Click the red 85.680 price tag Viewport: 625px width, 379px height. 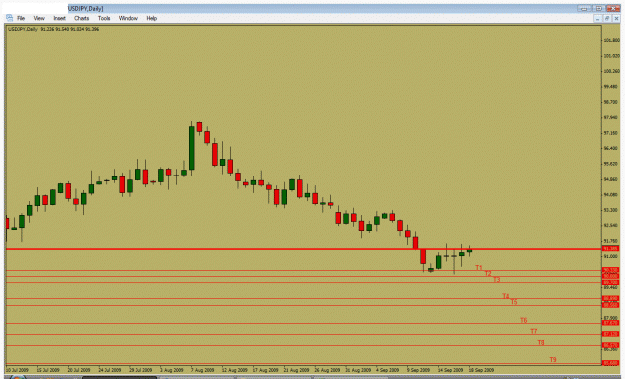tap(610, 363)
